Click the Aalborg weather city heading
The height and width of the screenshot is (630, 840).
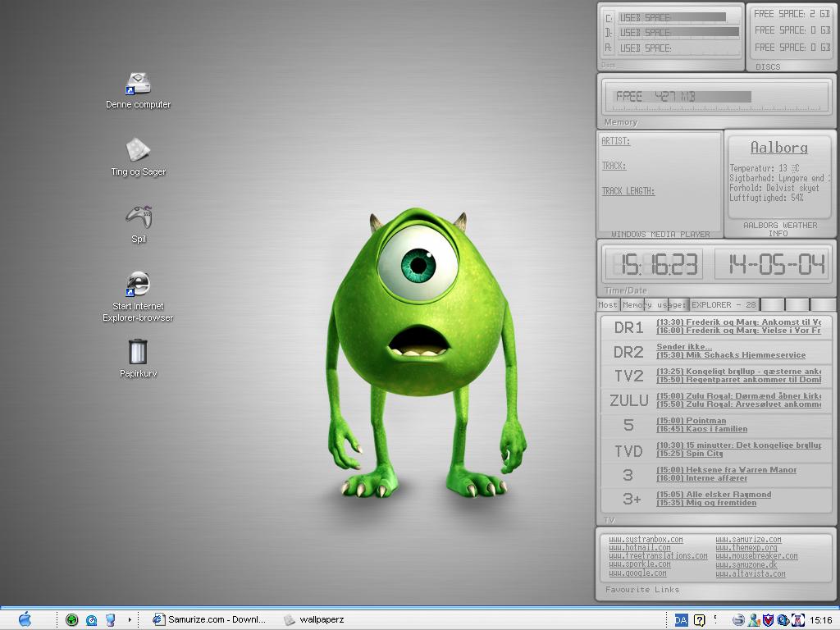pyautogui.click(x=779, y=148)
